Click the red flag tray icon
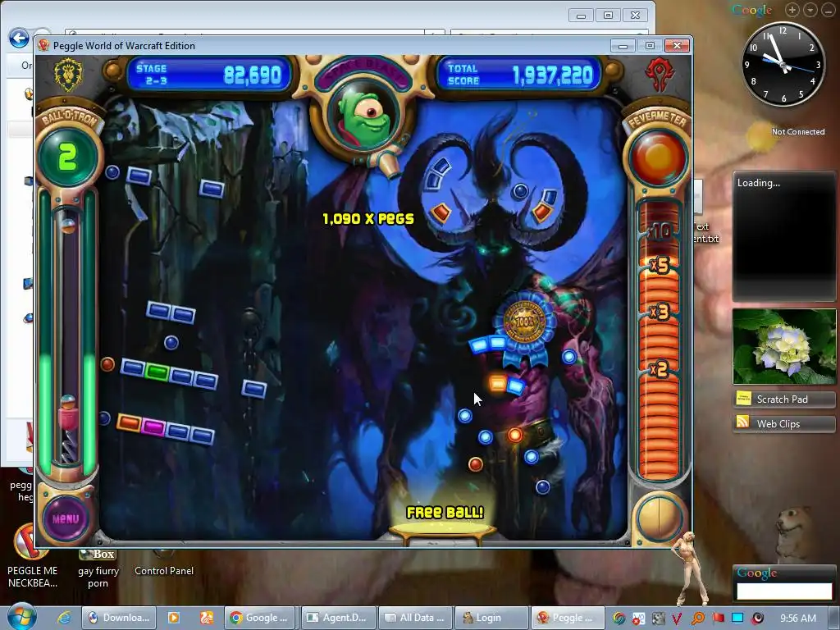The height and width of the screenshot is (630, 840). pos(718,619)
